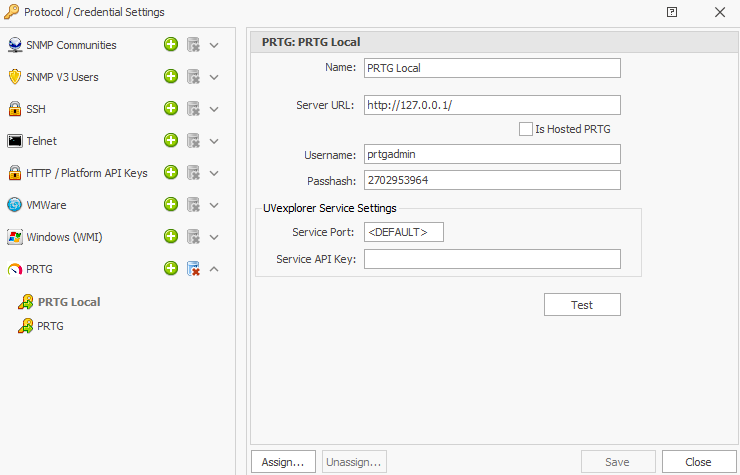This screenshot has width=740, height=475.
Task: Click the Test button
Action: click(582, 305)
